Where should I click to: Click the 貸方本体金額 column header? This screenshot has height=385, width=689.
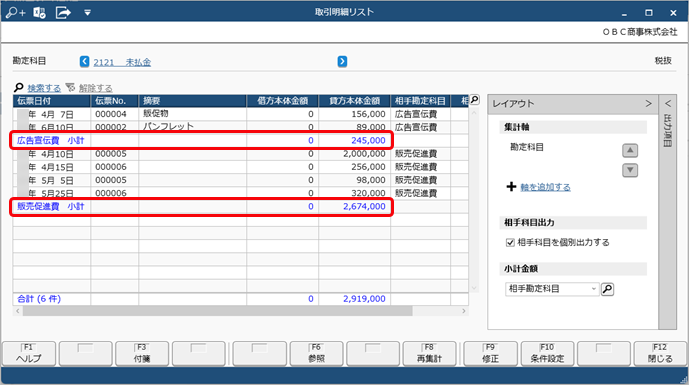[355, 101]
